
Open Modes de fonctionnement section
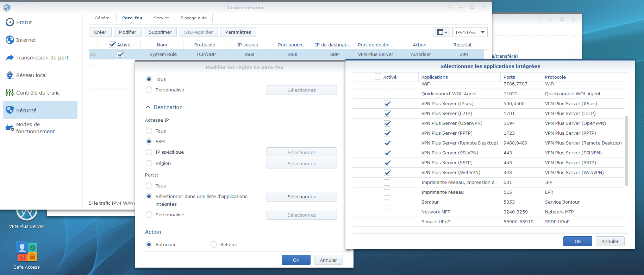coord(35,128)
